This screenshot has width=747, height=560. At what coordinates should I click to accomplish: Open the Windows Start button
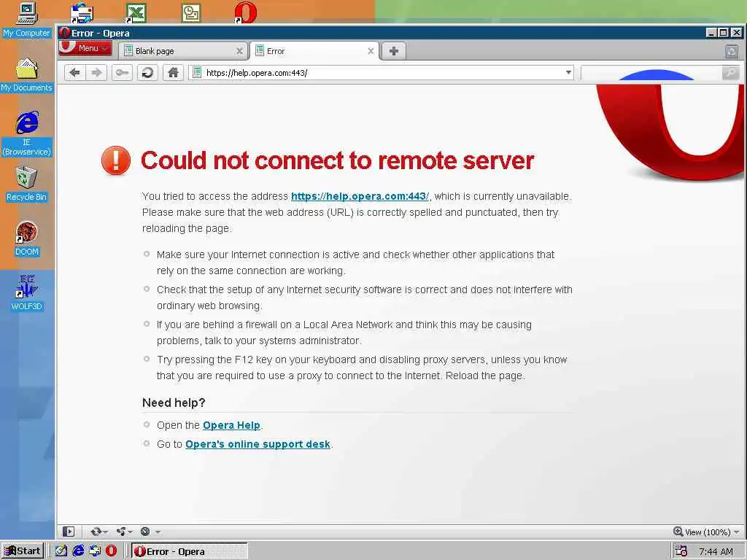click(x=23, y=551)
